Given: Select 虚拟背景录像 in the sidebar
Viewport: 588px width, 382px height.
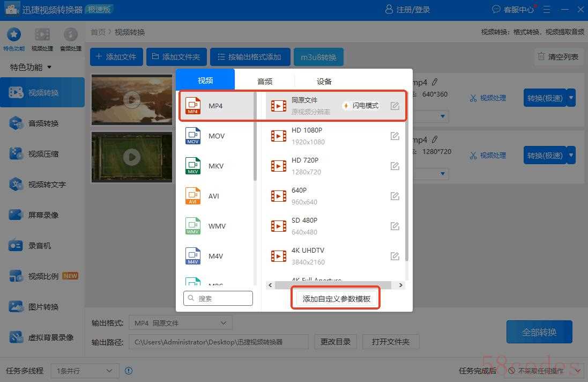Looking at the screenshot, I should 42,337.
